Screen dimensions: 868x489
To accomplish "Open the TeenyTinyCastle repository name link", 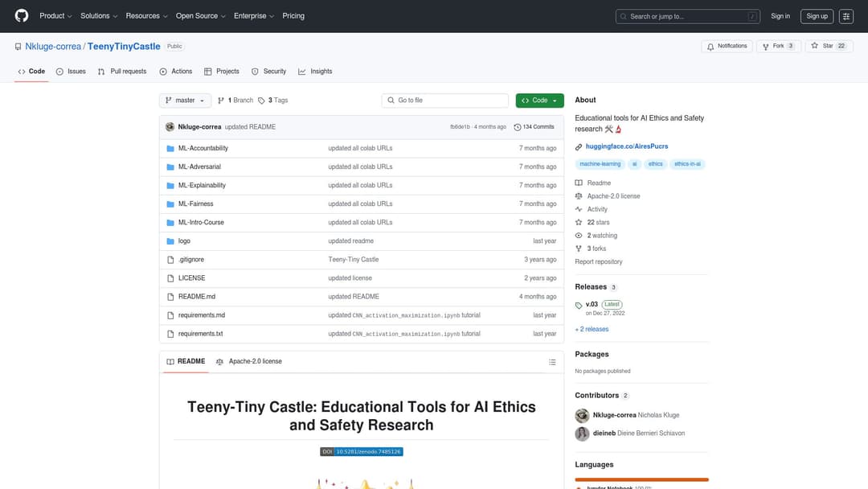I will (x=124, y=47).
